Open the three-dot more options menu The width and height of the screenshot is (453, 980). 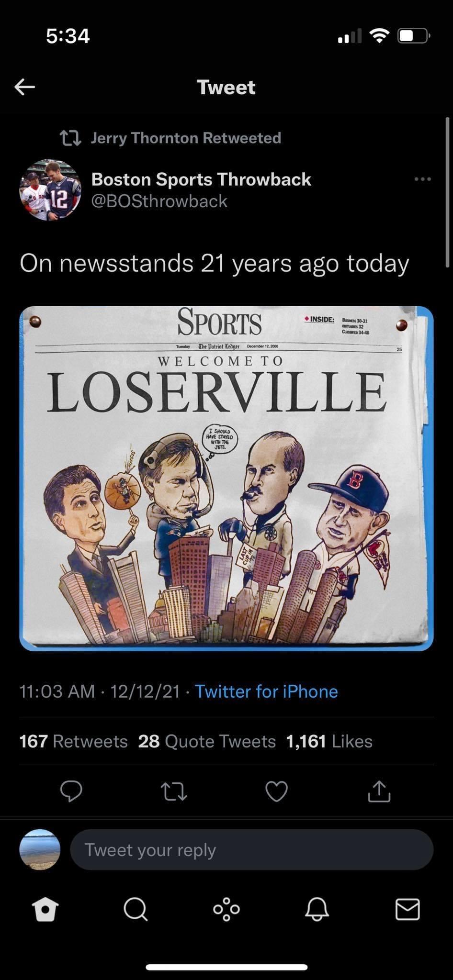coord(423,179)
